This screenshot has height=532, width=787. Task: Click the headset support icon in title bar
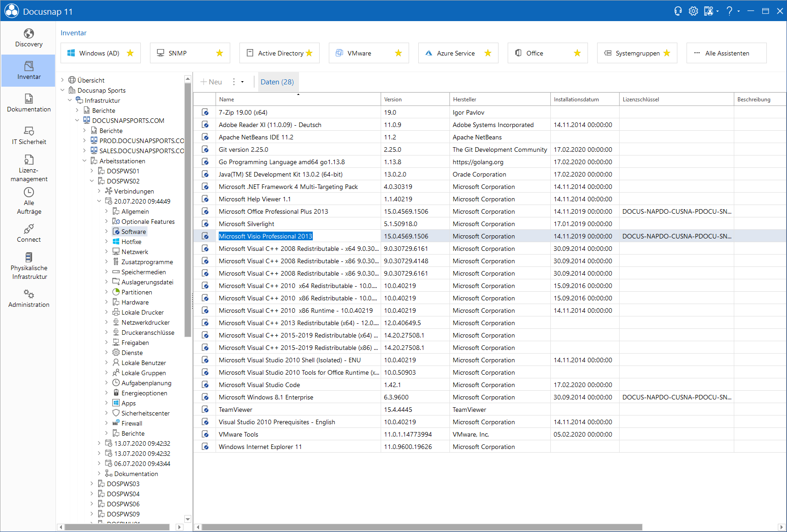[678, 11]
